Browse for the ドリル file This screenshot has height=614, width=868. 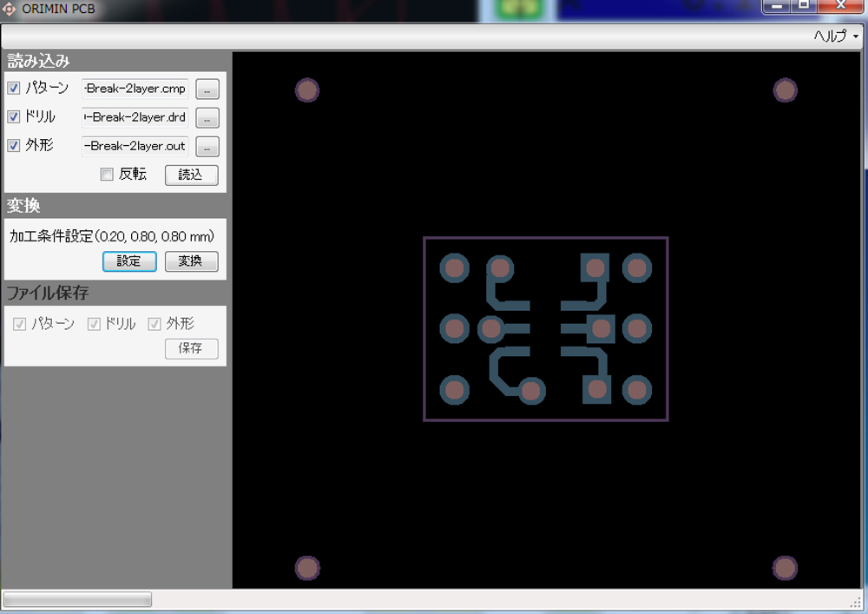point(207,117)
